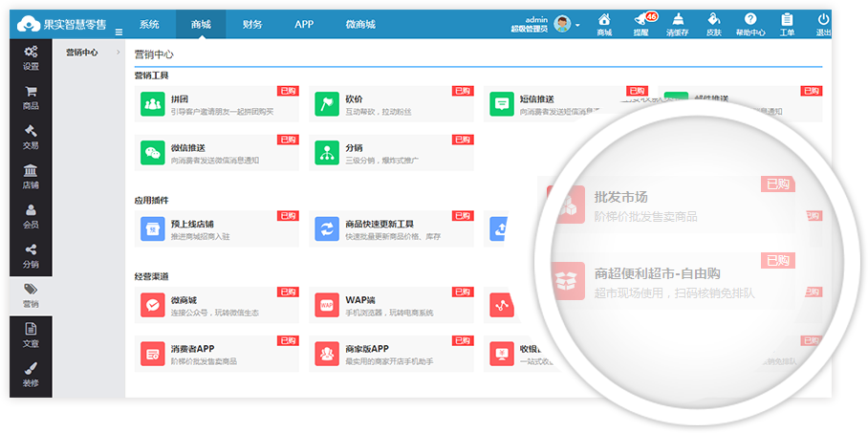This screenshot has height=433, width=868.
Task: Switch to the 商城 top tab
Action: pos(201,24)
